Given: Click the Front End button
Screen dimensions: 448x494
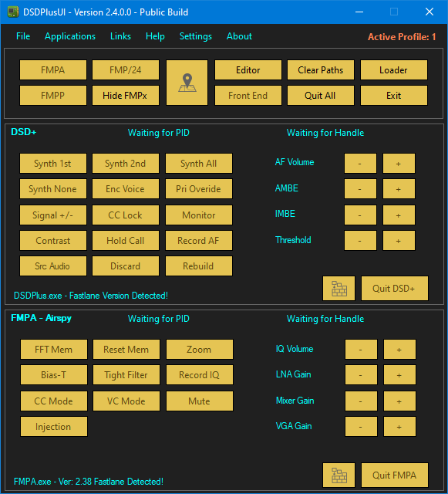Looking at the screenshot, I should [248, 95].
